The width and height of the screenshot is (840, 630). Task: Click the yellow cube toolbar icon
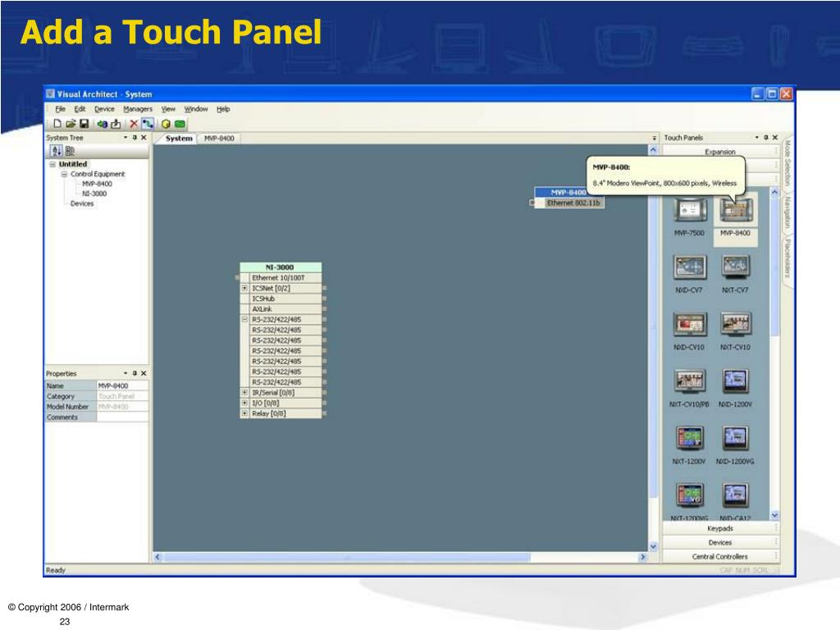[166, 124]
